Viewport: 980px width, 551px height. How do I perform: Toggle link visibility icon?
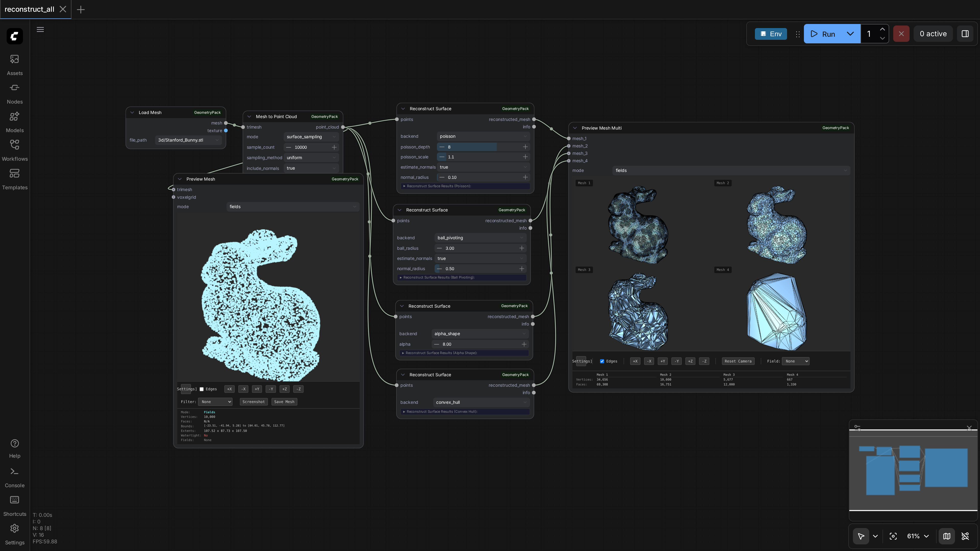click(x=965, y=536)
